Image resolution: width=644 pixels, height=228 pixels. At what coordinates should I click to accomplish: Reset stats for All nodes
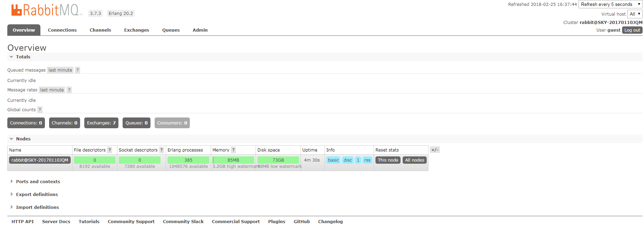(x=414, y=160)
